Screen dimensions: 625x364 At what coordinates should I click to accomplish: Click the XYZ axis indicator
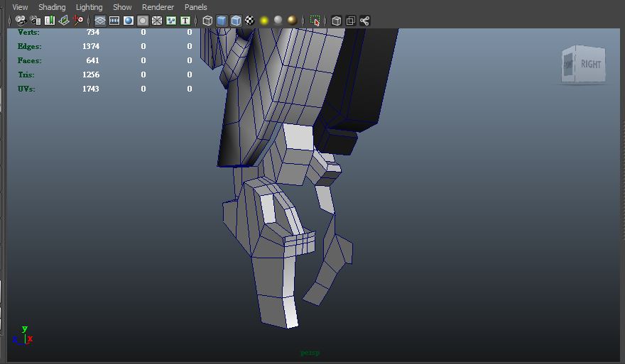[23, 336]
